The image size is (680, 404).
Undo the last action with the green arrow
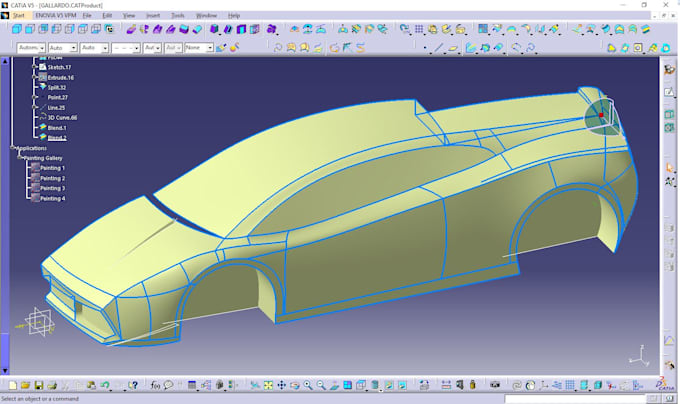(x=105, y=385)
